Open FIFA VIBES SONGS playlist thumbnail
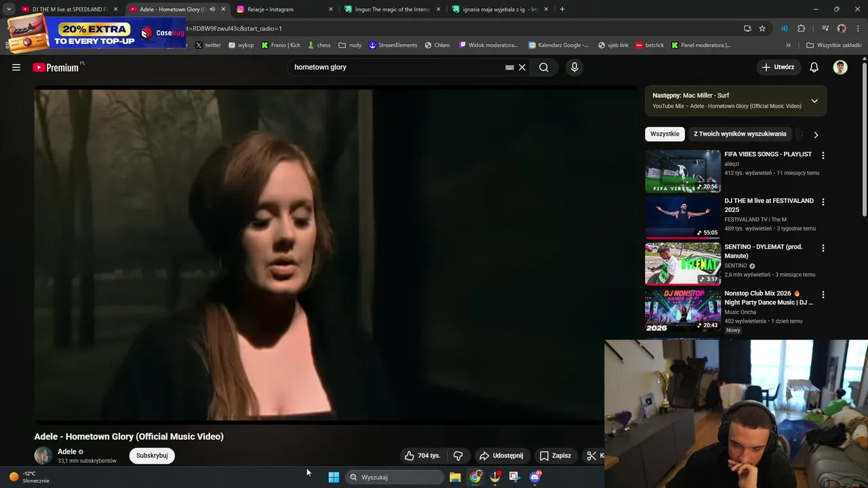This screenshot has height=488, width=868. click(x=683, y=171)
